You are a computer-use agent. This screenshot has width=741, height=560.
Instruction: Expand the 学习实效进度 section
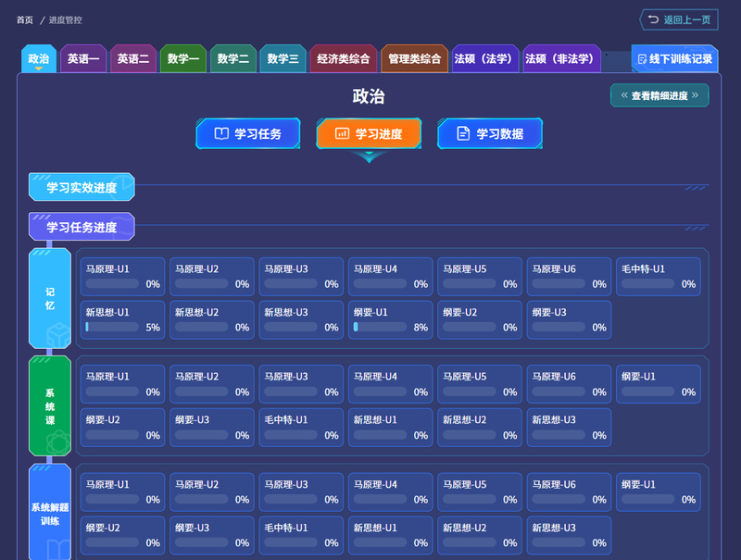(82, 188)
